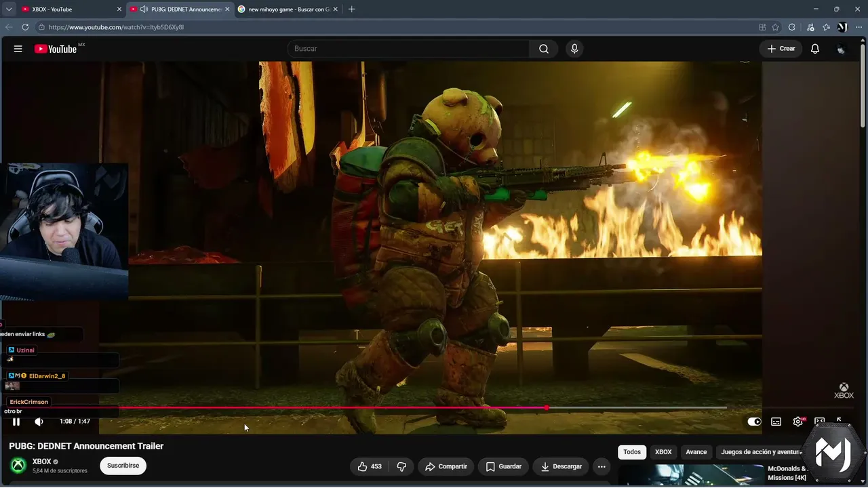Mute the video volume
Viewport: 868px width, 488px height.
pos(39,422)
